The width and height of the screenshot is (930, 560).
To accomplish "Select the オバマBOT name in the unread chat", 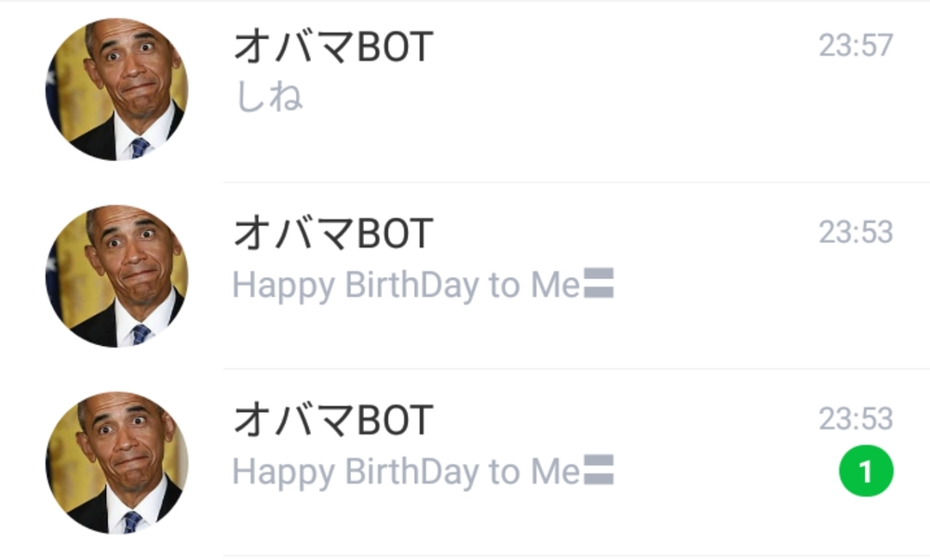I will [x=332, y=420].
